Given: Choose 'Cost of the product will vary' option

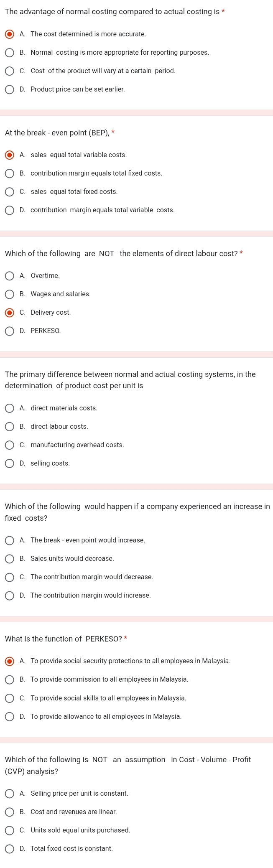Looking at the screenshot, I should point(9,71).
